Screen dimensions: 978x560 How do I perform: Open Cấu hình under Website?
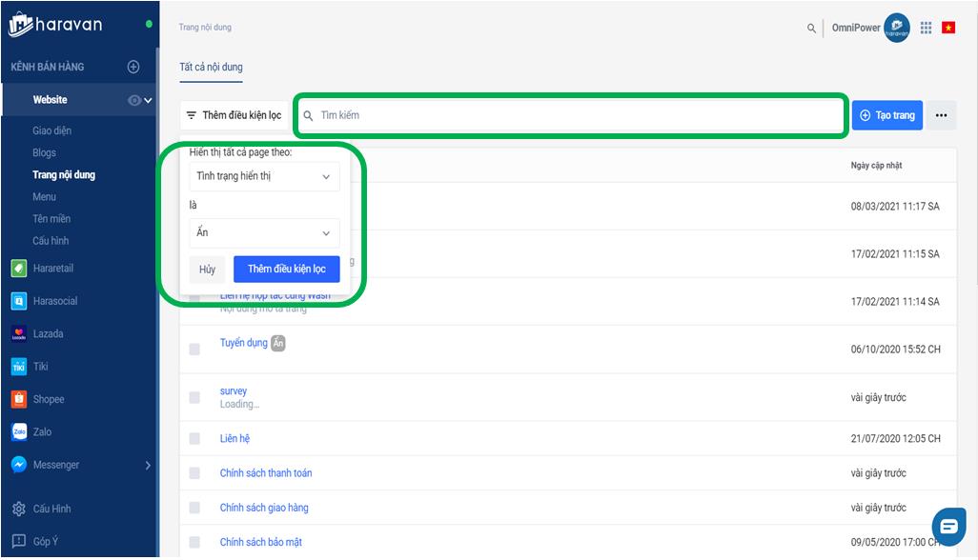[x=51, y=240]
